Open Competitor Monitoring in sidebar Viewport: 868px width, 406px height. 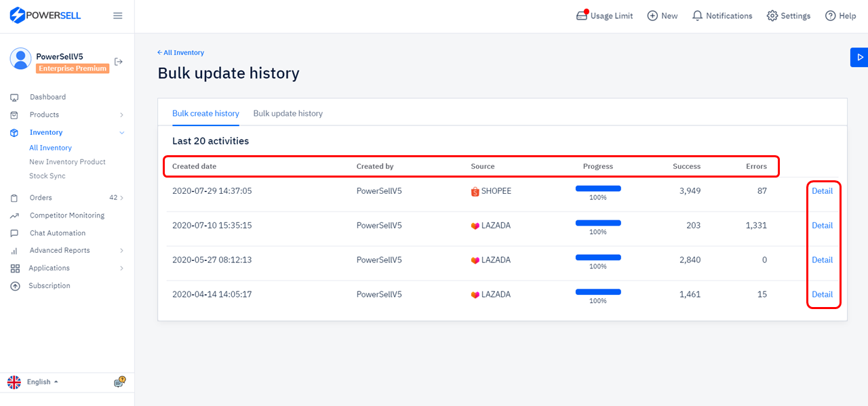coord(67,216)
